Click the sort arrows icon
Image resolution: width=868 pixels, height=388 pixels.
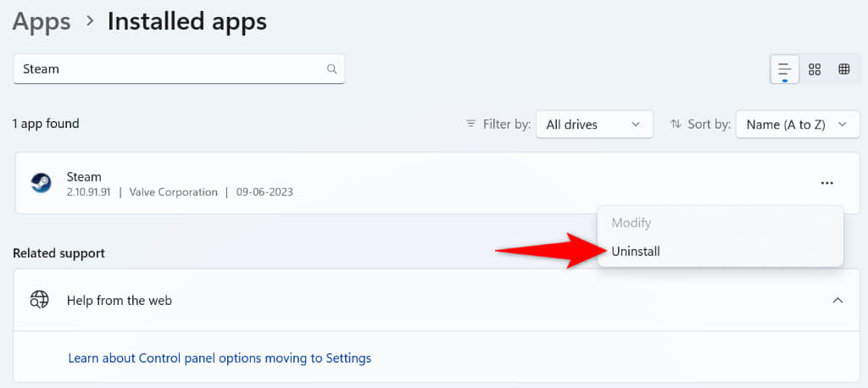click(x=676, y=124)
